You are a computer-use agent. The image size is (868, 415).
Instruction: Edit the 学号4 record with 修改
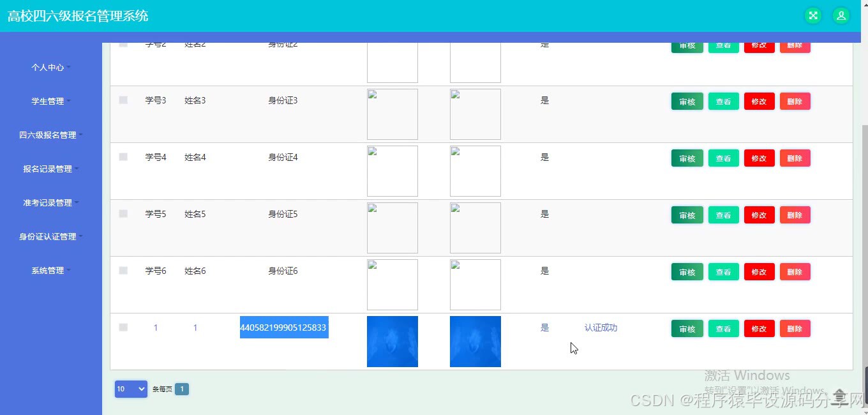[x=759, y=158]
